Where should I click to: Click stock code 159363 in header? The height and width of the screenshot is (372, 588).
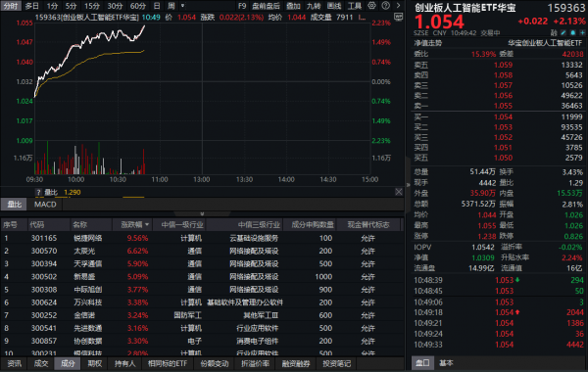click(565, 8)
